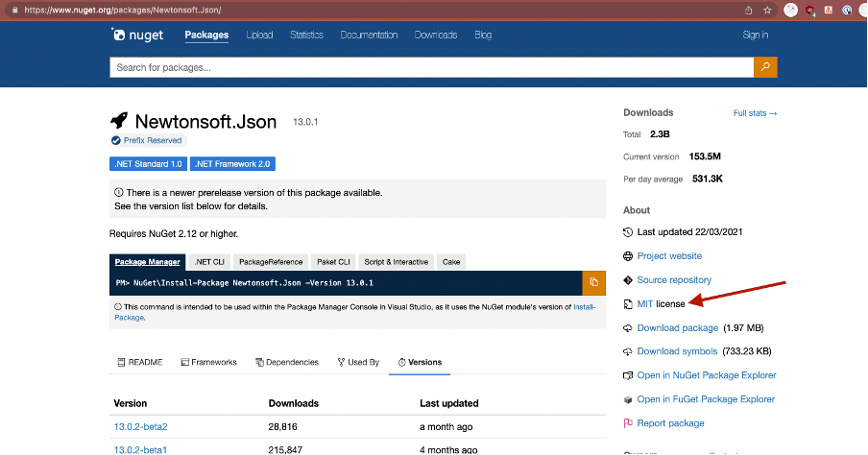The width and height of the screenshot is (868, 455).
Task: Go to Documentation in top navigation
Action: [369, 36]
